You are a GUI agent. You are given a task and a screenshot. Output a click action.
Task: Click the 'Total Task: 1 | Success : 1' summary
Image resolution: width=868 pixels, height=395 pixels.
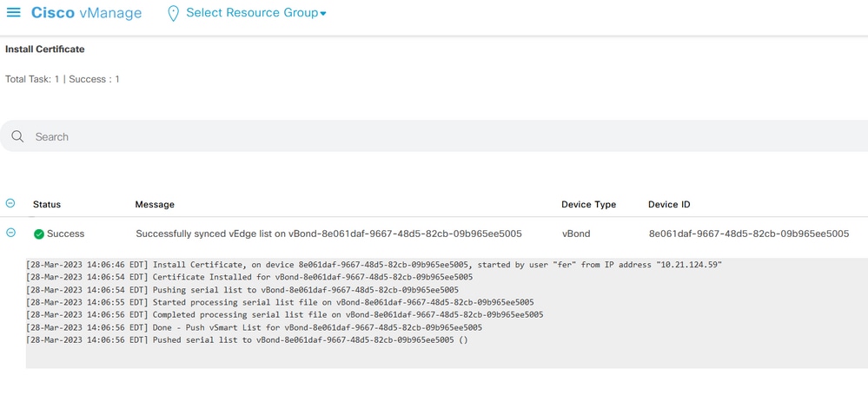point(63,79)
